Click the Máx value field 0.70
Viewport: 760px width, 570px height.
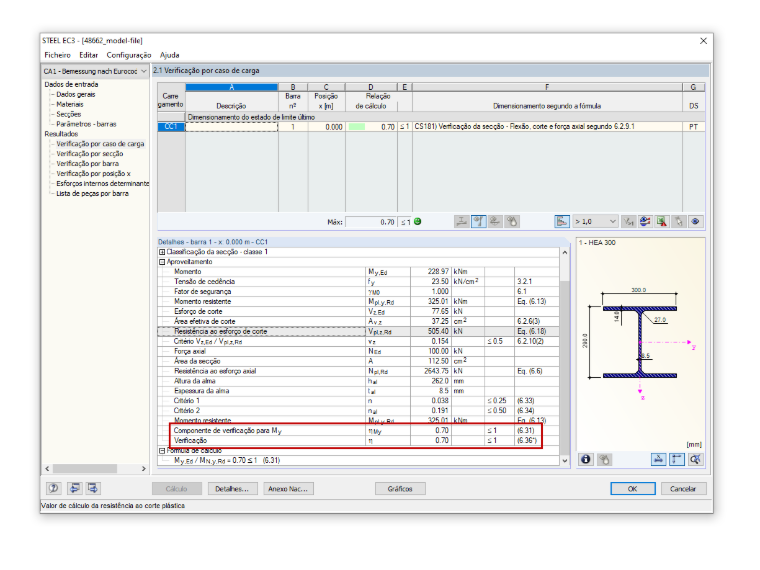tap(371, 222)
